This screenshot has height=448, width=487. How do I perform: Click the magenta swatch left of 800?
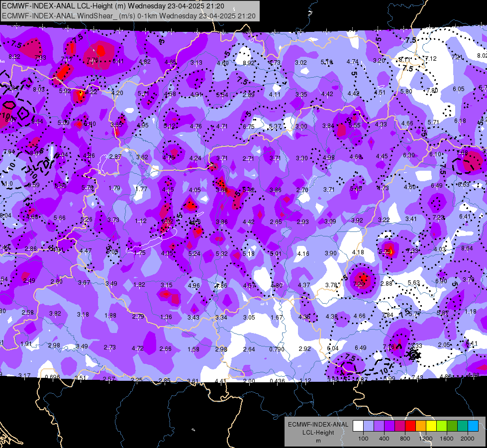coord(400,426)
